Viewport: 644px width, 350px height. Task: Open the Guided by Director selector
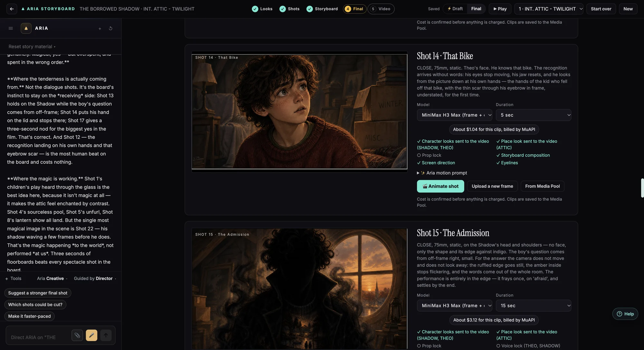coord(95,278)
